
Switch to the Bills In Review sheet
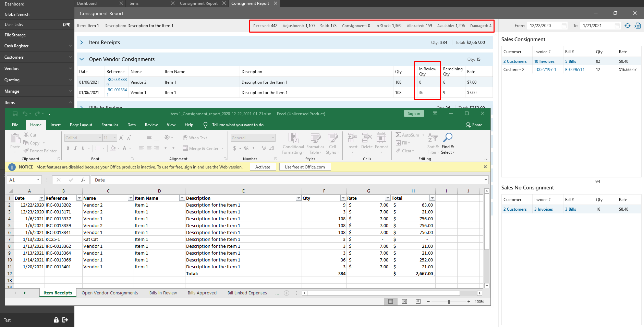click(163, 293)
